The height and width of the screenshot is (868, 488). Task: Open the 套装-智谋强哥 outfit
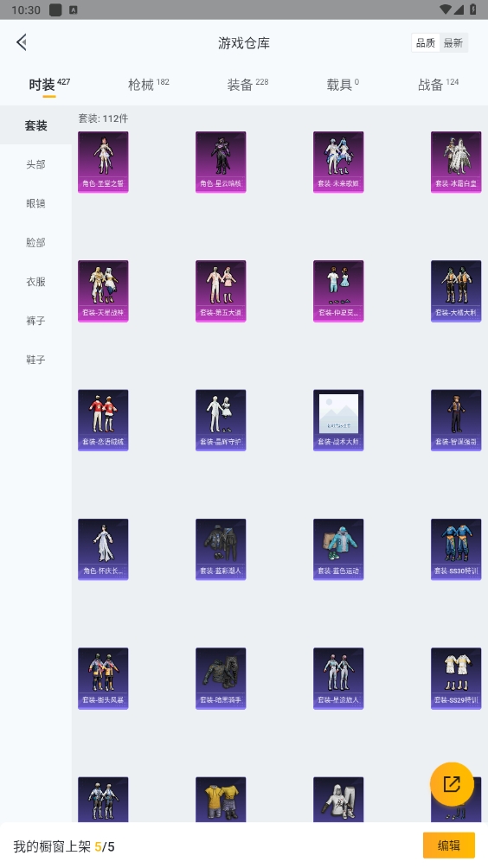coord(456,420)
